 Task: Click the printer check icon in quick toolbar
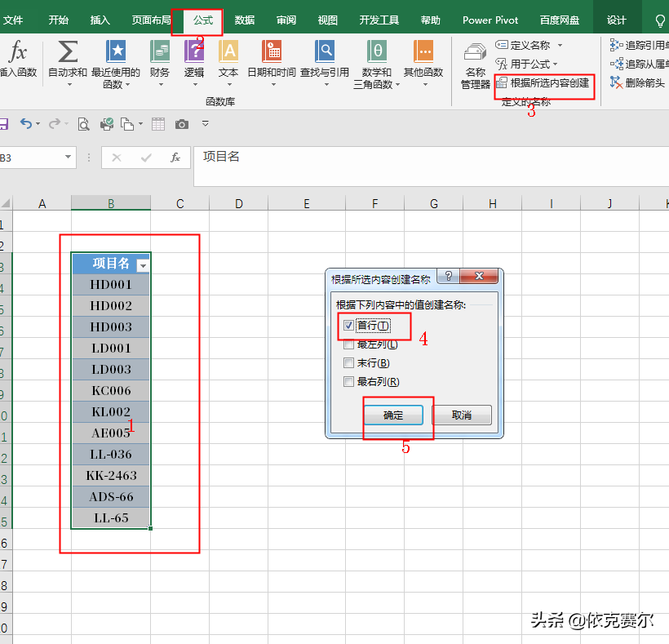pyautogui.click(x=107, y=124)
